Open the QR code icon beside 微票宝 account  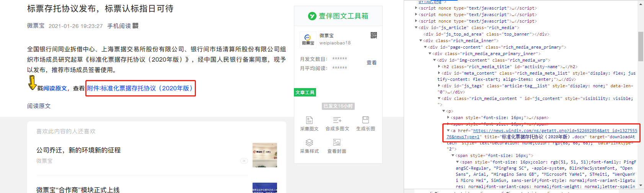pos(374,35)
